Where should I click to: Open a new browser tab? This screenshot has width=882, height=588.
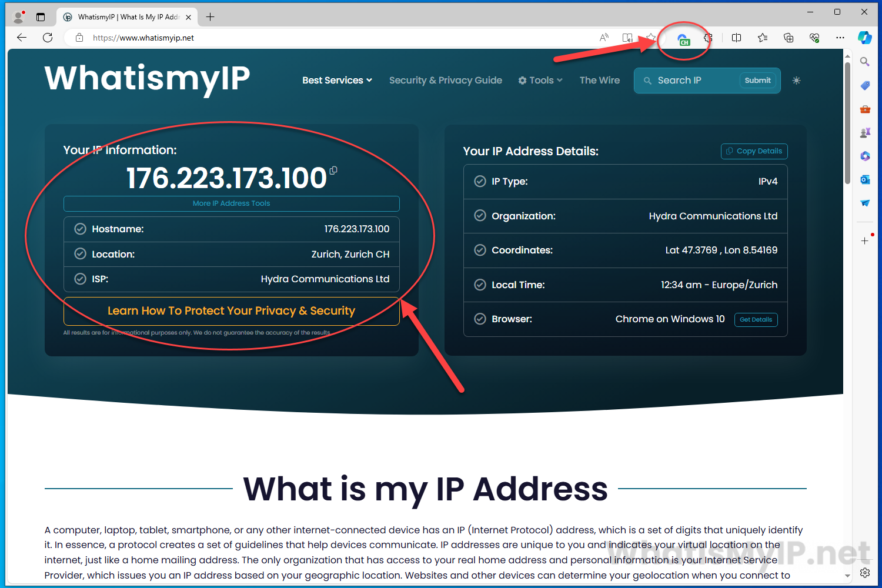(210, 17)
